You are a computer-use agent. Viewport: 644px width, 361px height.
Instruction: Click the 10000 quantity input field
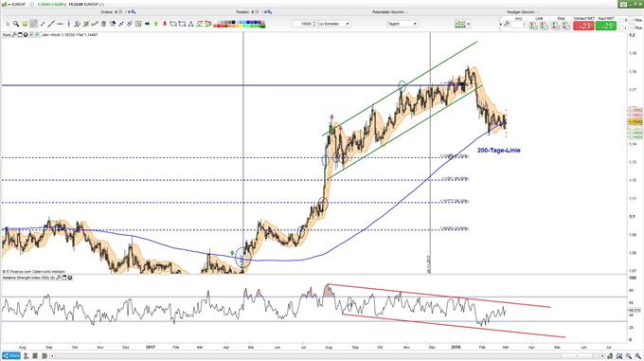(302, 24)
